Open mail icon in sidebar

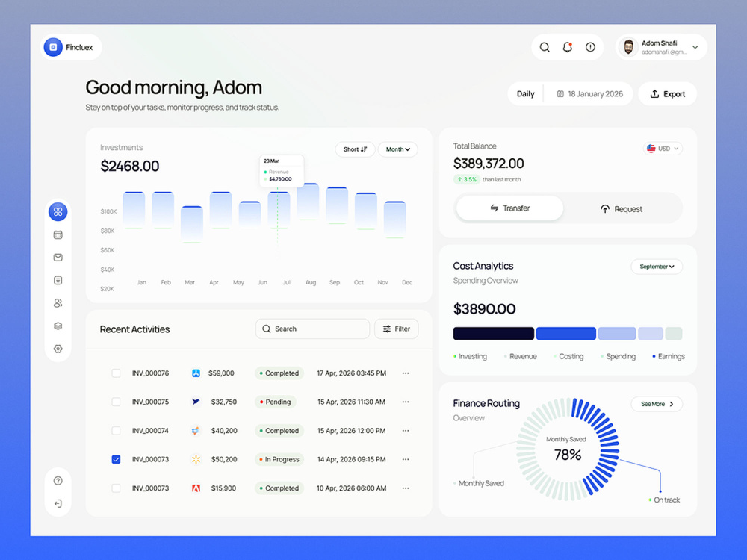pos(58,257)
